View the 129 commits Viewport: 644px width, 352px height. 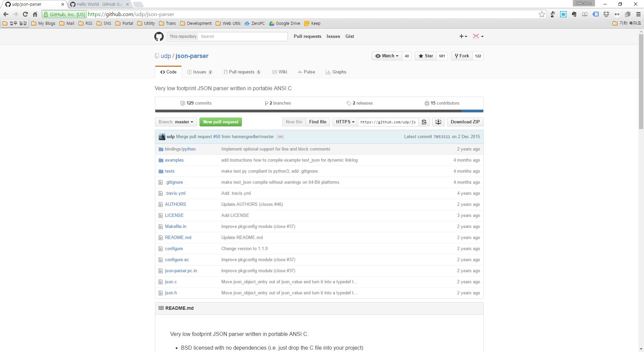(x=196, y=103)
